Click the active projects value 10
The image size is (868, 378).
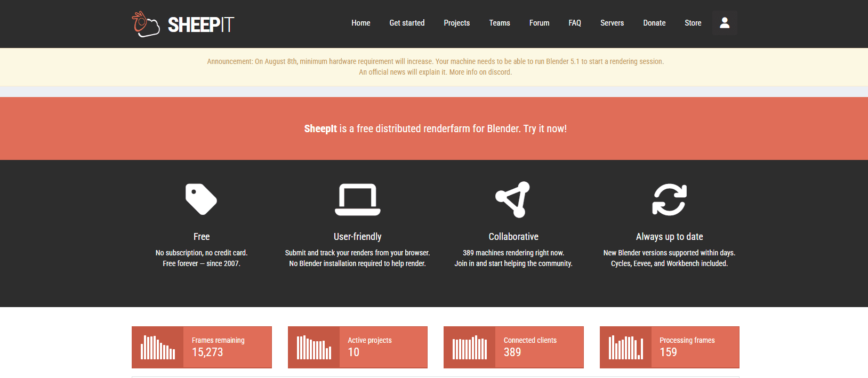tap(353, 352)
